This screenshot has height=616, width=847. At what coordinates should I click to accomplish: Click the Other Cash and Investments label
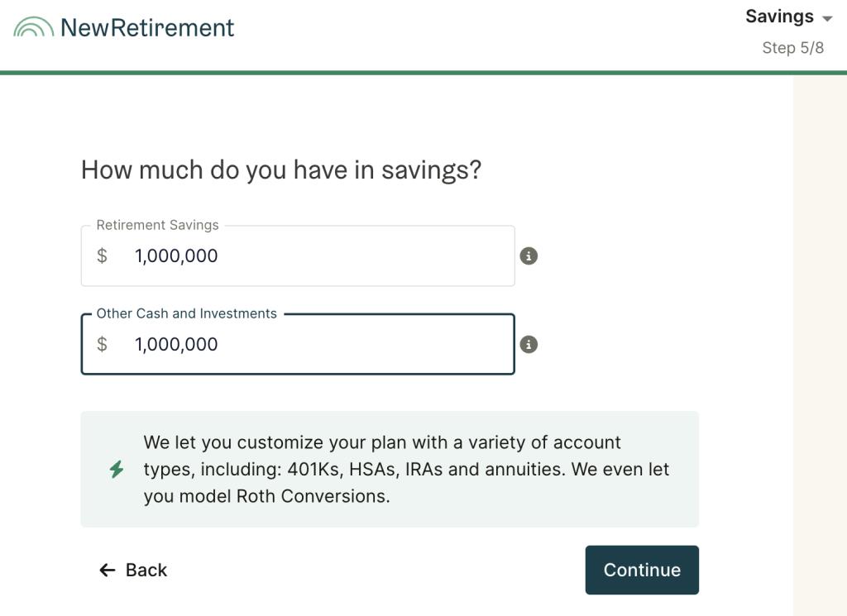pyautogui.click(x=186, y=313)
